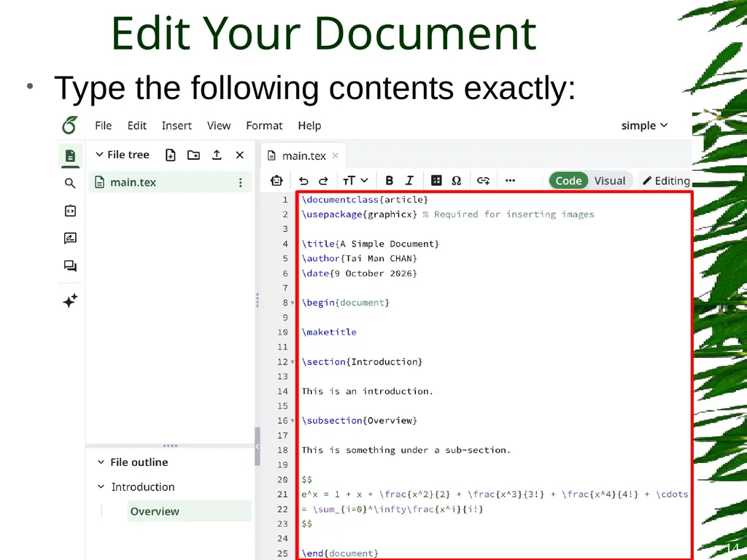Viewport: 747px width, 560px height.
Task: Switch to the main.tex editor tab
Action: (303, 156)
